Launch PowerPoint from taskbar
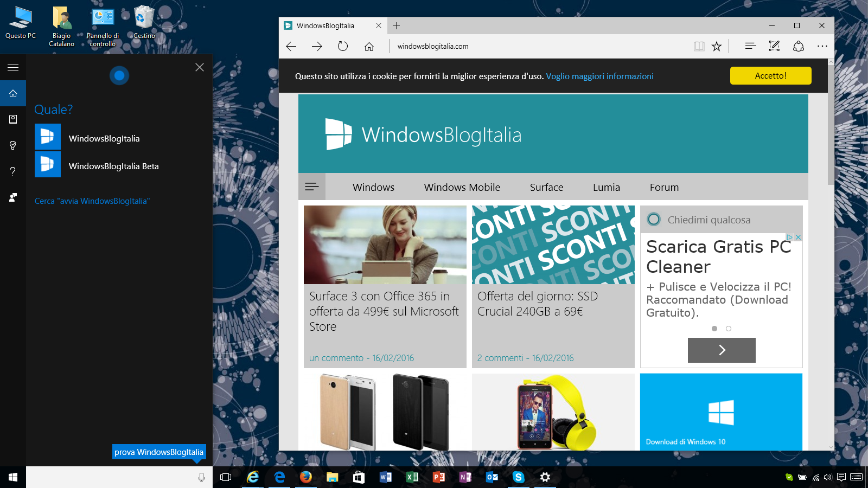The height and width of the screenshot is (488, 868). pos(439,477)
